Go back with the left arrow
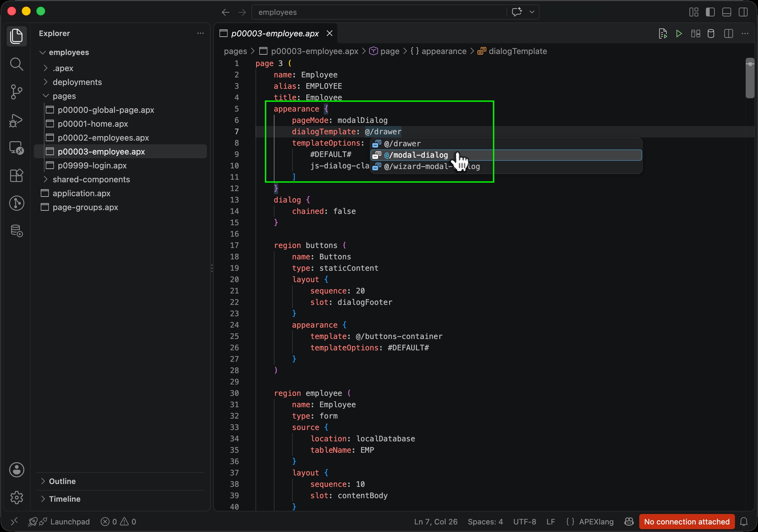 pyautogui.click(x=226, y=12)
